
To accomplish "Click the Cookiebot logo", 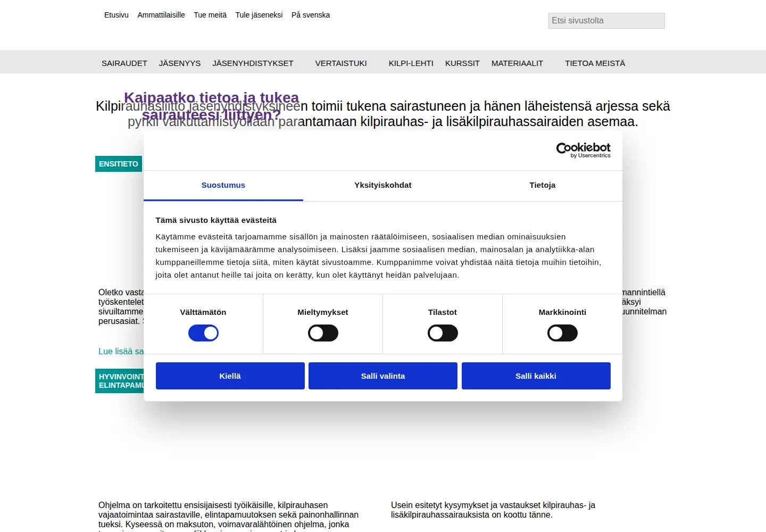I will [x=583, y=150].
